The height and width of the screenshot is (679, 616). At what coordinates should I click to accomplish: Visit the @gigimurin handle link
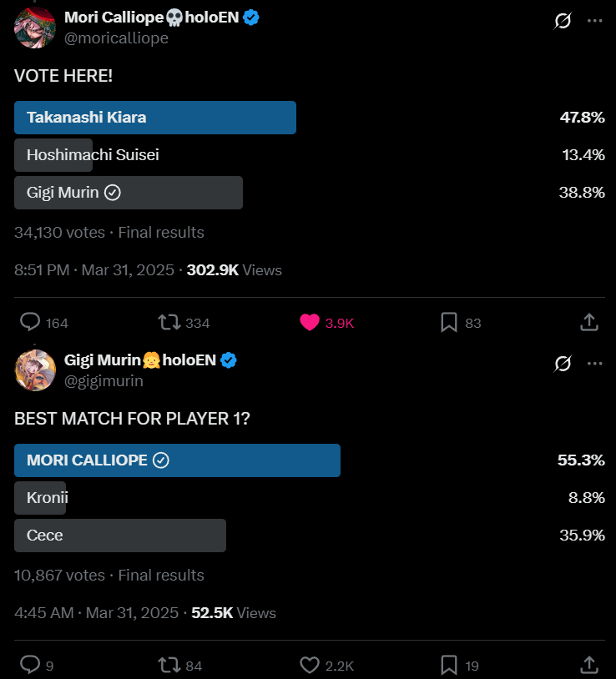pyautogui.click(x=104, y=381)
